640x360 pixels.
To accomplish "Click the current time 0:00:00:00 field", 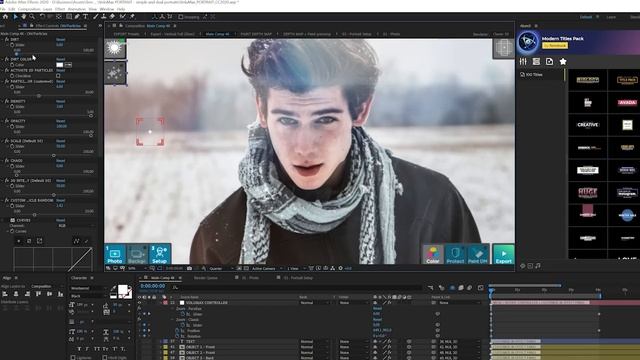I will tap(153, 286).
